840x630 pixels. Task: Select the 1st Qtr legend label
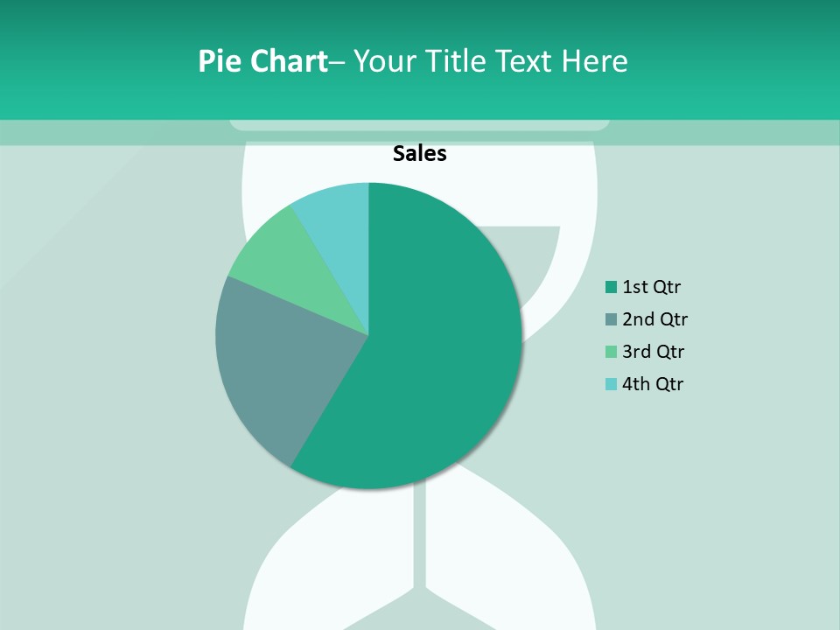(651, 287)
